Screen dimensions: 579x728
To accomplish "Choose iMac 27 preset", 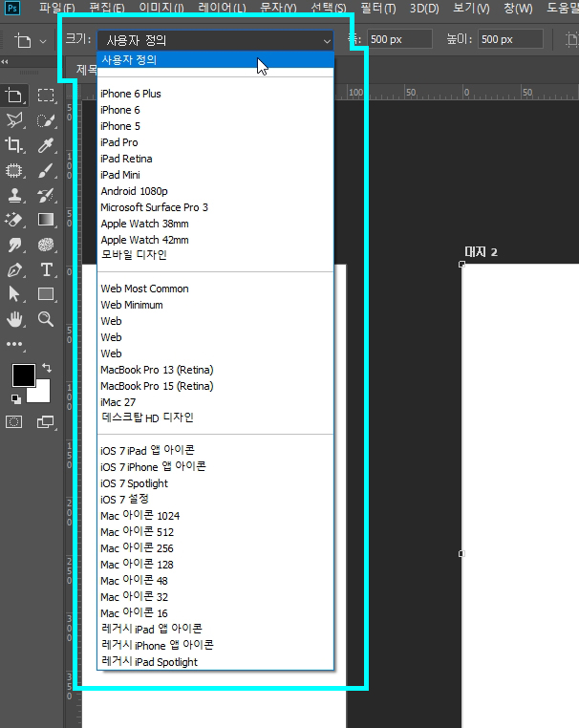I will coord(215,402).
